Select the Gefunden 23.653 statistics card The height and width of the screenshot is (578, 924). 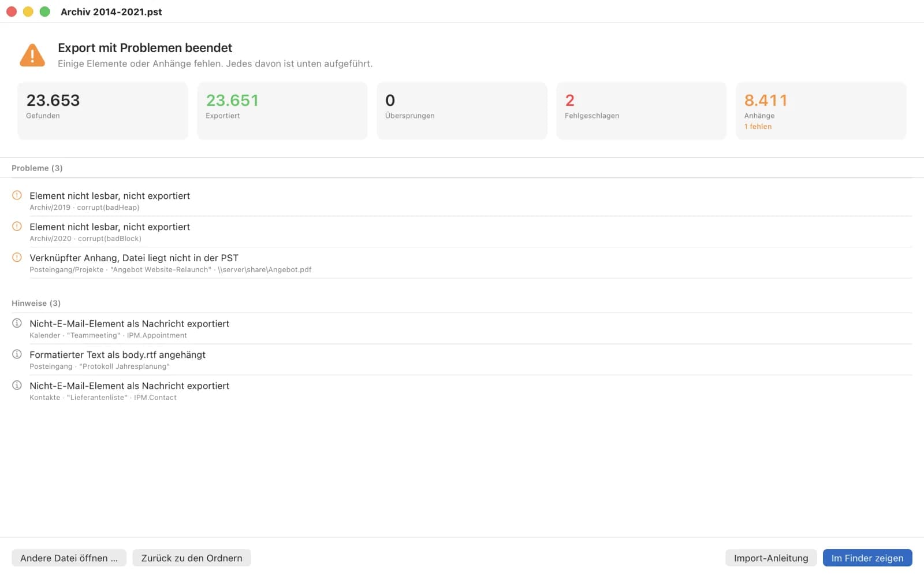tap(103, 111)
